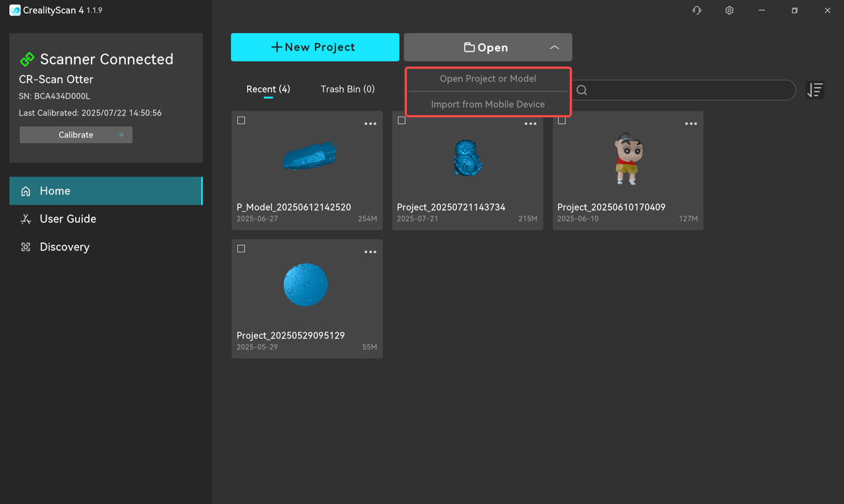Open the Project_20250610170409 cartoon figure thumbnail

[x=628, y=159]
